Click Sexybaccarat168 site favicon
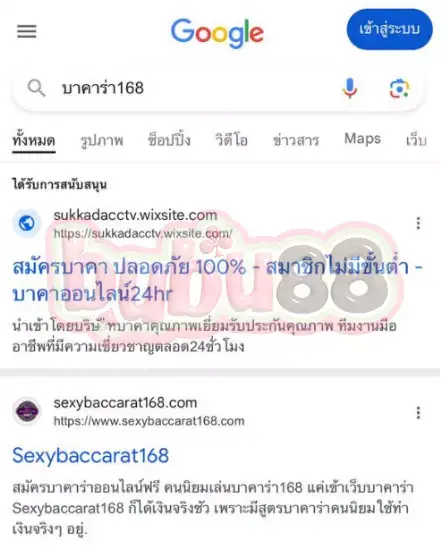This screenshot has width=448, height=558. click(x=27, y=411)
